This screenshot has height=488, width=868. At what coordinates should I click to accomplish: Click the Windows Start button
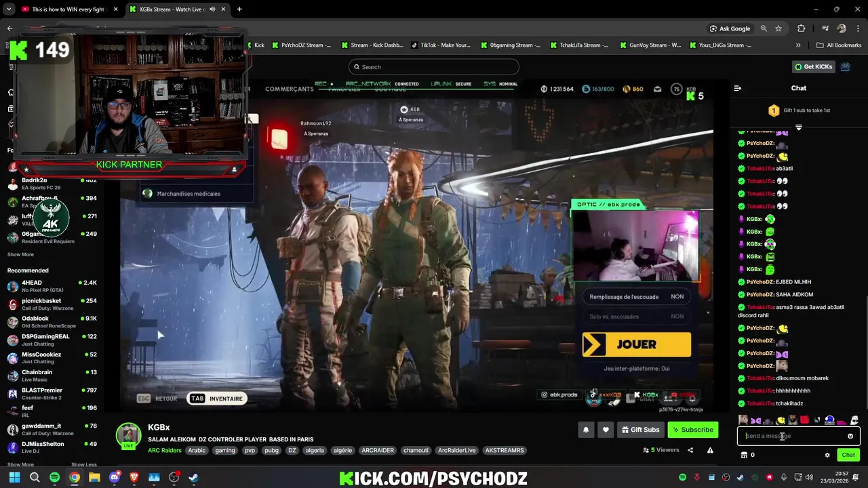coord(14,478)
